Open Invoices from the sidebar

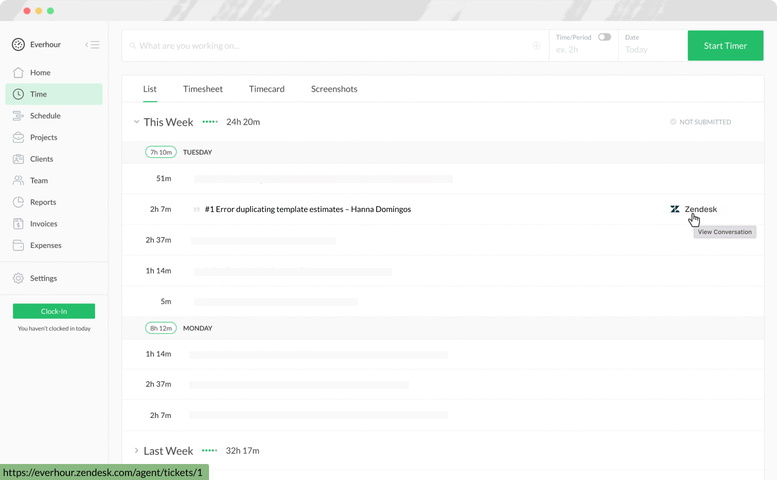pyautogui.click(x=54, y=224)
